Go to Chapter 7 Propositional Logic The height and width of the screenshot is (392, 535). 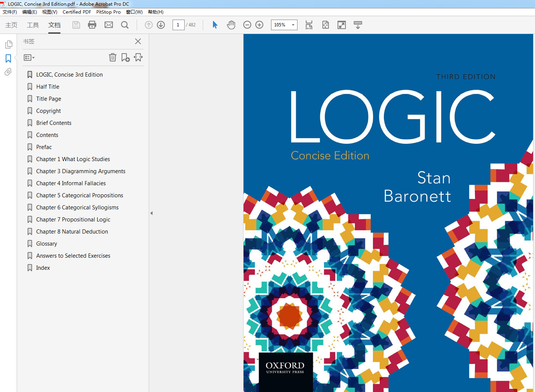pos(73,220)
